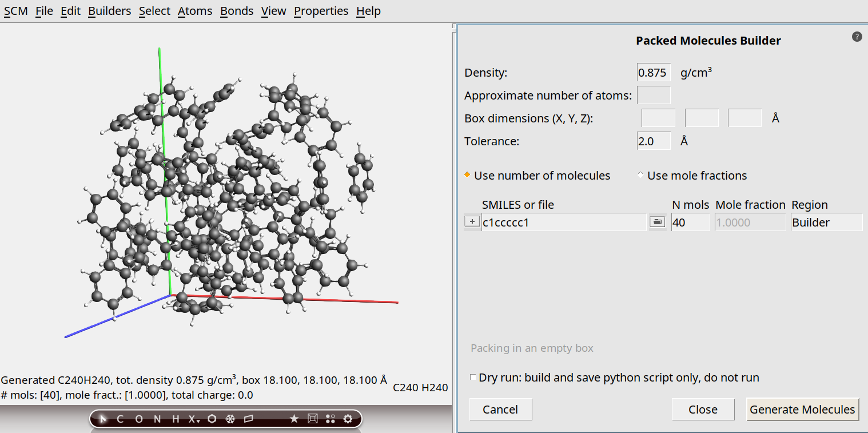868x433 pixels.
Task: Select the pointer arrow tool
Action: 103,419
